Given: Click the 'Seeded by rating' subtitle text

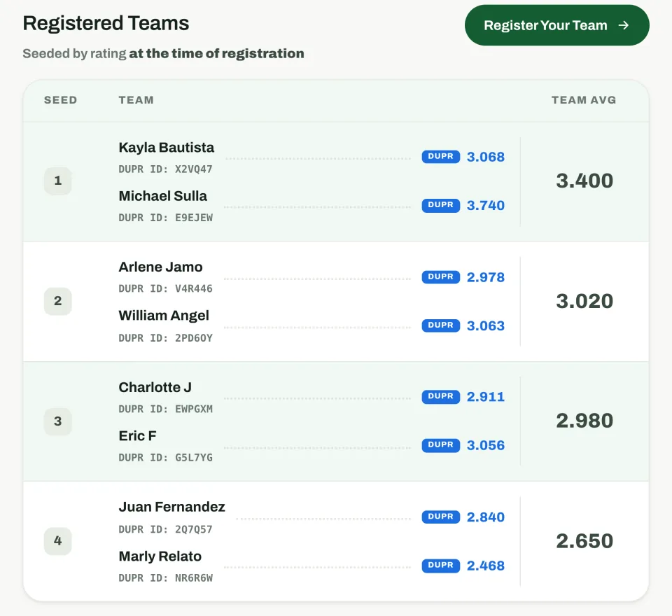Looking at the screenshot, I should click(x=163, y=54).
